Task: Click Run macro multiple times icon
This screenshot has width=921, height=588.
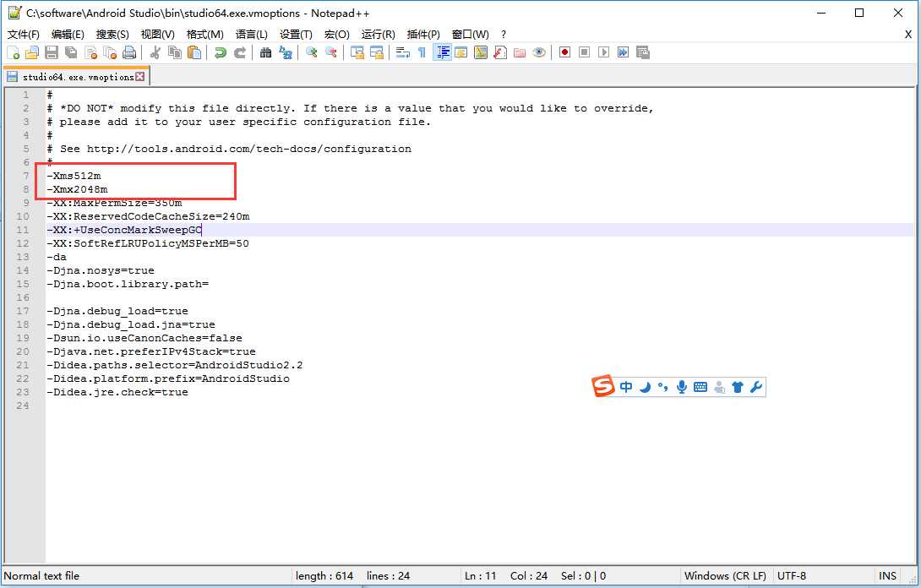Action: pos(624,52)
